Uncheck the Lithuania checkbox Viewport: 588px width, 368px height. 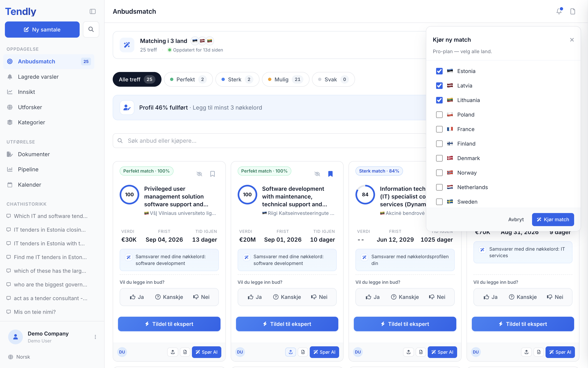click(x=439, y=100)
